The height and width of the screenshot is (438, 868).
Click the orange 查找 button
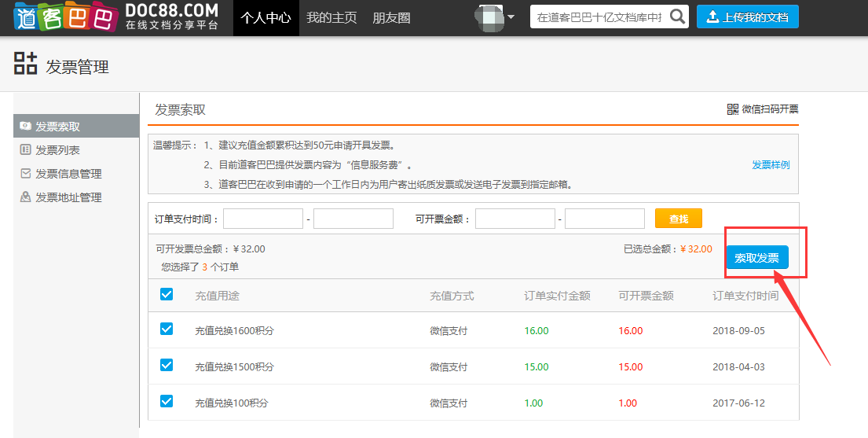(x=678, y=219)
